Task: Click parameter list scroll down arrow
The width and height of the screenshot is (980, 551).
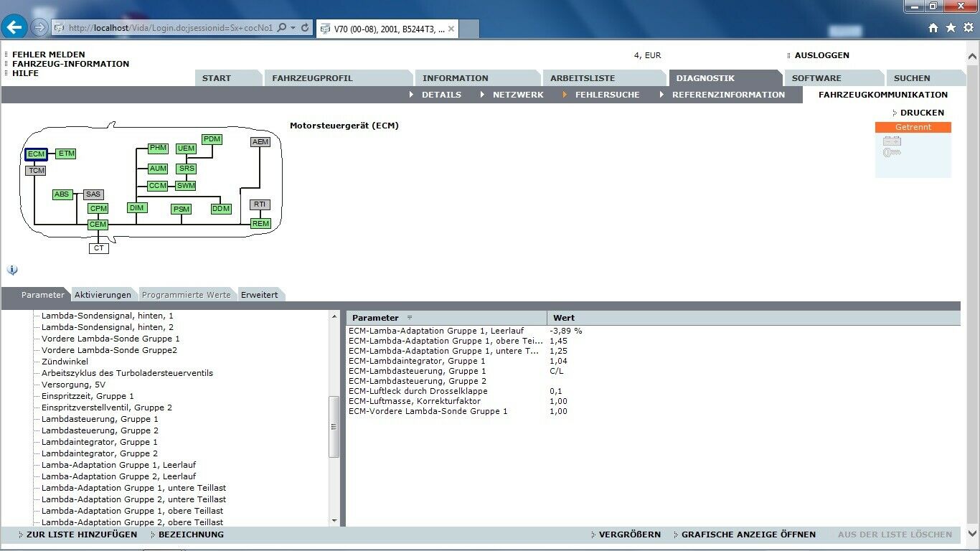Action: [x=334, y=521]
